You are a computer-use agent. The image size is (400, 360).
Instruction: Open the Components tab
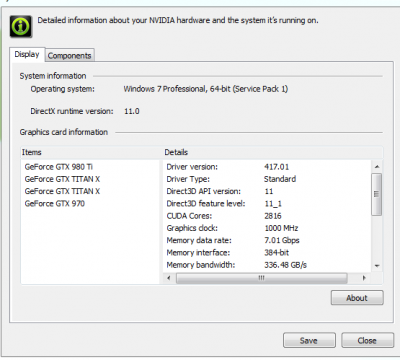[x=69, y=55]
